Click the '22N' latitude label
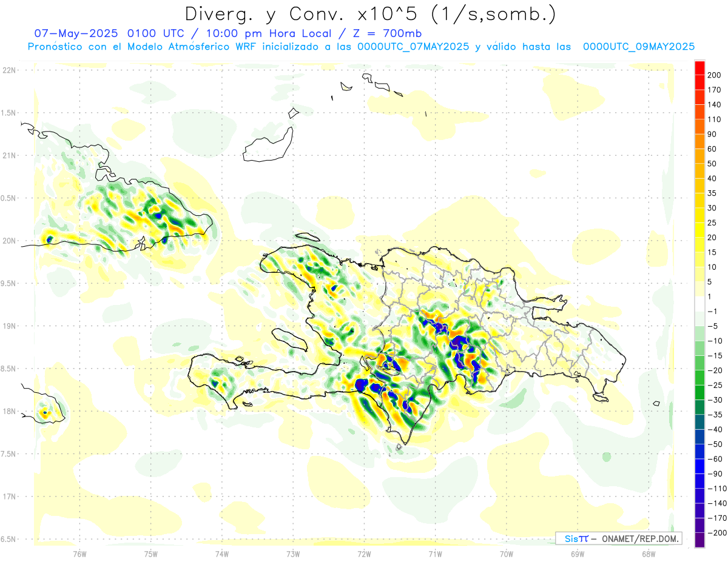 pyautogui.click(x=8, y=70)
